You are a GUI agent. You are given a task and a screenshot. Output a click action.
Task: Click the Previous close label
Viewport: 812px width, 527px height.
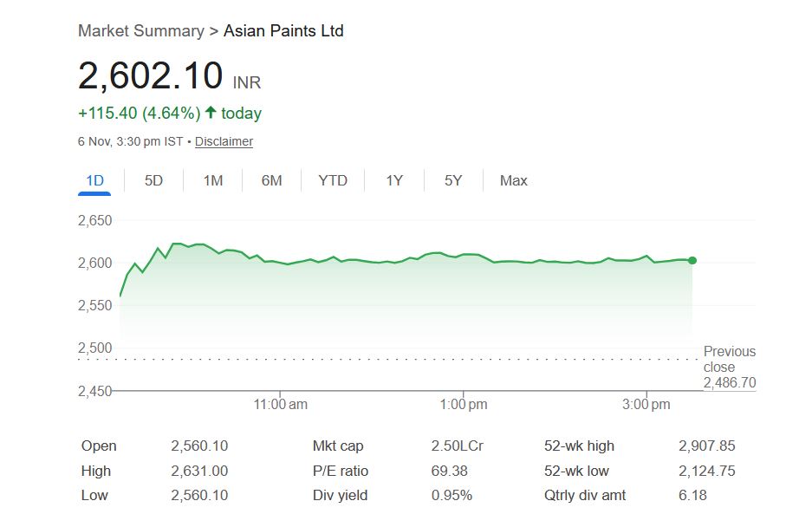pos(729,359)
